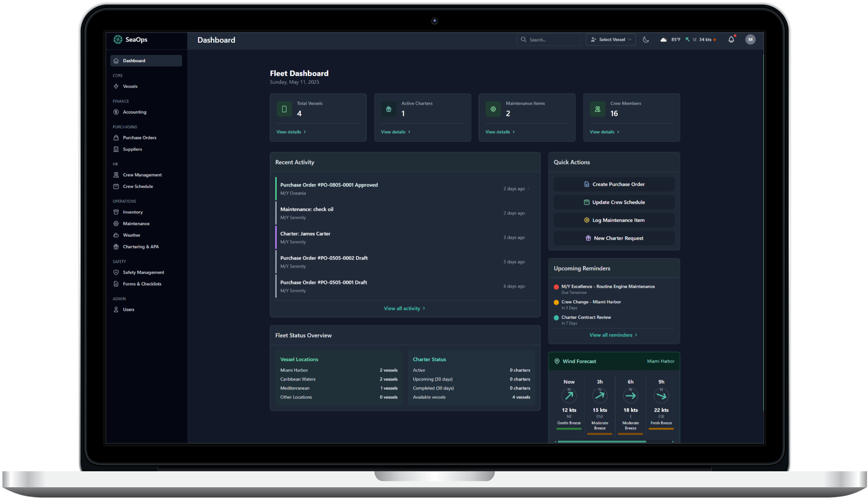The height and width of the screenshot is (500, 868).
Task: Click the green wind strength bar under 12 kts
Action: click(569, 429)
